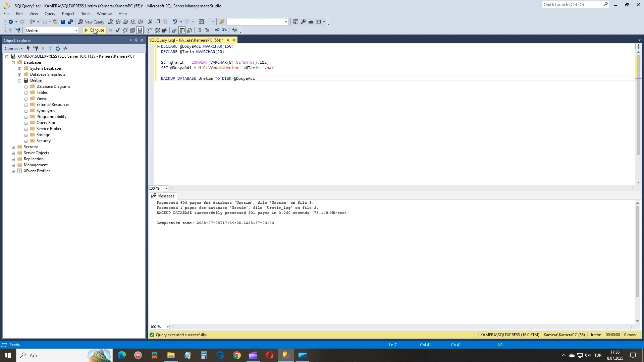Open Google Chrome from taskbar
Viewport: 644px width, 362px height.
tap(237, 355)
